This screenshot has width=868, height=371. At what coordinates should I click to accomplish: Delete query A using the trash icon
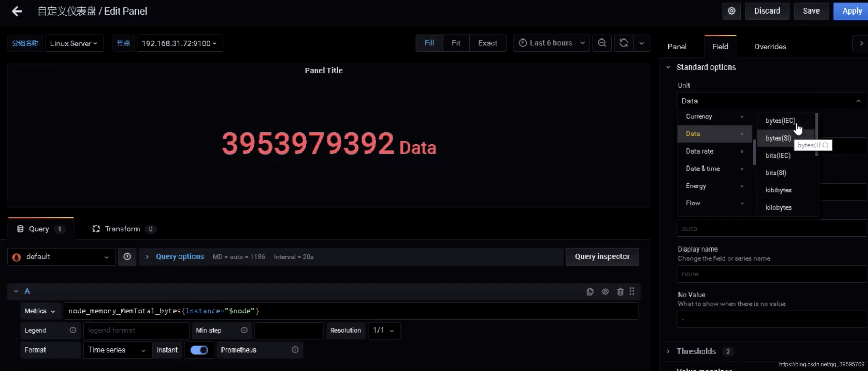pos(620,292)
